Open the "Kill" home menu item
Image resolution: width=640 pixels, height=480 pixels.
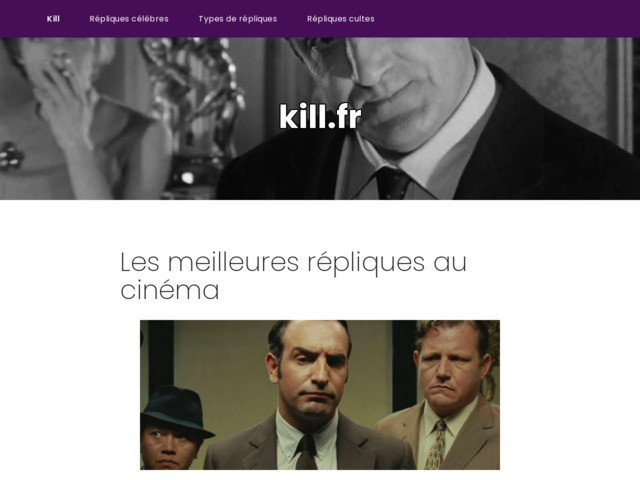pyautogui.click(x=53, y=19)
